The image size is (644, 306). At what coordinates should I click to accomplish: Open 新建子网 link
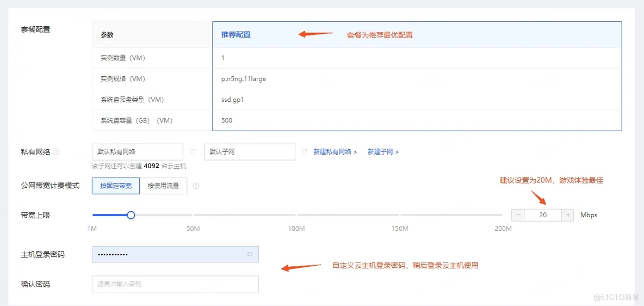(383, 152)
